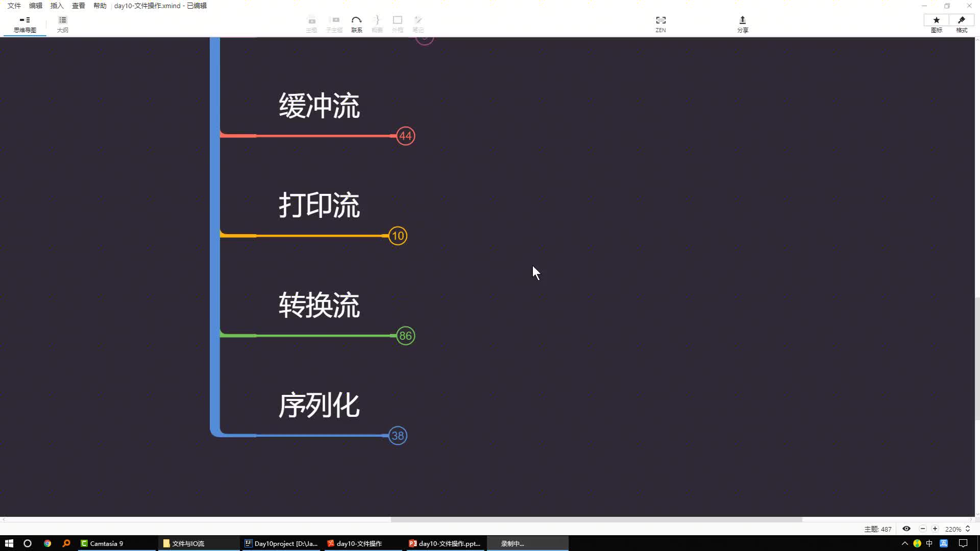Open the Windows notification center
Viewport: 980px width, 551px height.
tap(963, 543)
